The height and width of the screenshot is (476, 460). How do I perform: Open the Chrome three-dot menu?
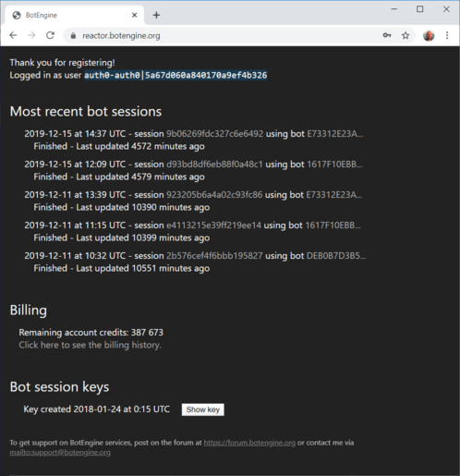[x=447, y=35]
